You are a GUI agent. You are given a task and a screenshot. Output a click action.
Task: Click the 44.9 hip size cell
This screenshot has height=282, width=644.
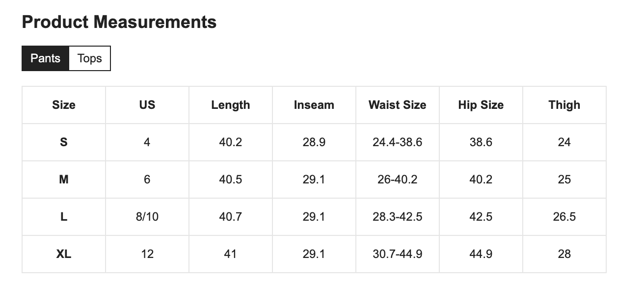click(481, 254)
